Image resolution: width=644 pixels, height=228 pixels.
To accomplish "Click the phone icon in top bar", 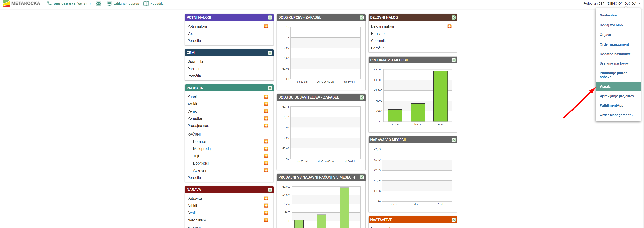I will 49,4.
